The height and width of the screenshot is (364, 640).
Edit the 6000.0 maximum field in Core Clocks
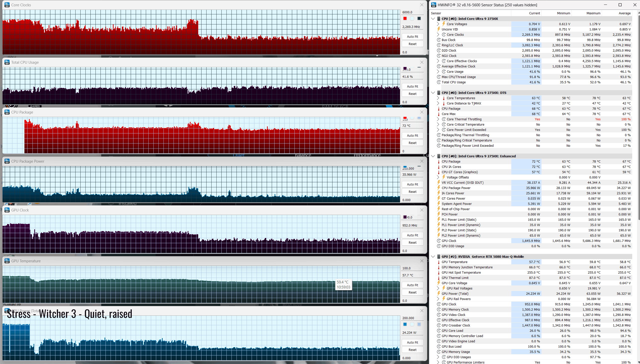click(412, 12)
